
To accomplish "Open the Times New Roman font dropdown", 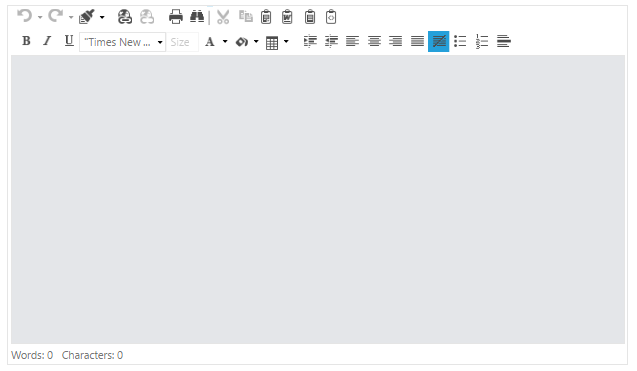I will [123, 42].
